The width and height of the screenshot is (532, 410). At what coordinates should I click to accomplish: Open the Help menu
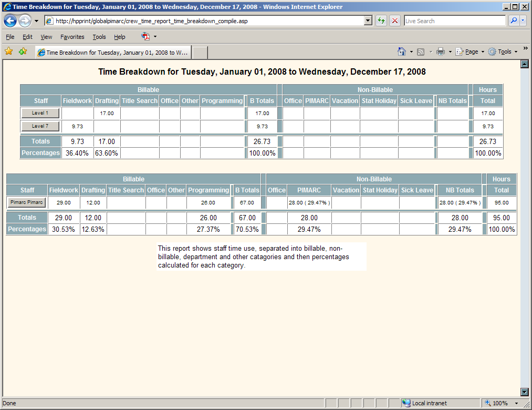pyautogui.click(x=119, y=37)
